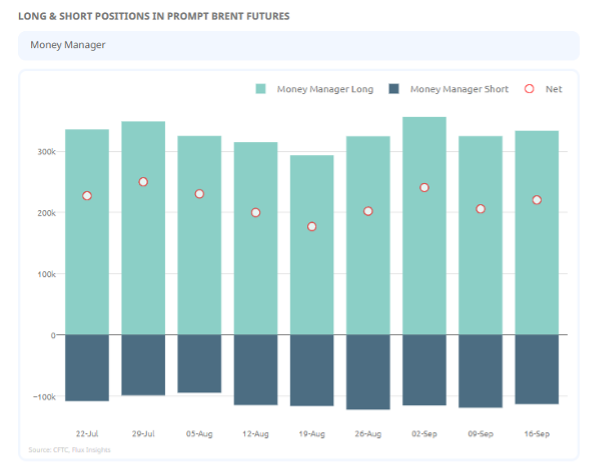
Task: Click the dark Money Manager Short swatch
Action: 394,89
